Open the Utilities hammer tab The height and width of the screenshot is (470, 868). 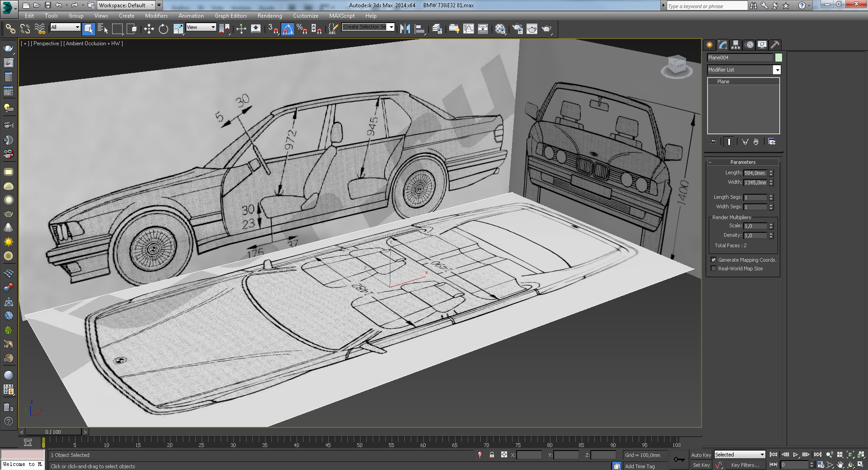(x=775, y=44)
